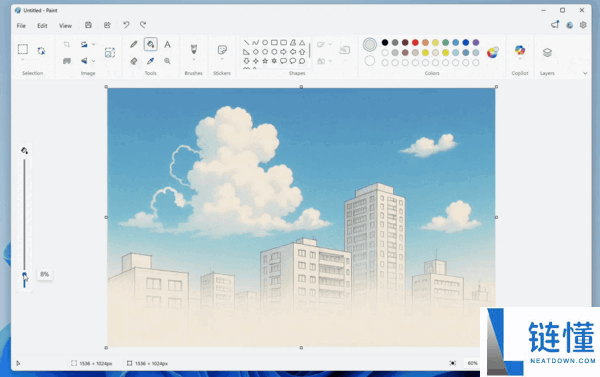Screen dimensions: 600x377
Task: Expand the selection shape dropdown arrow
Action: point(23,60)
